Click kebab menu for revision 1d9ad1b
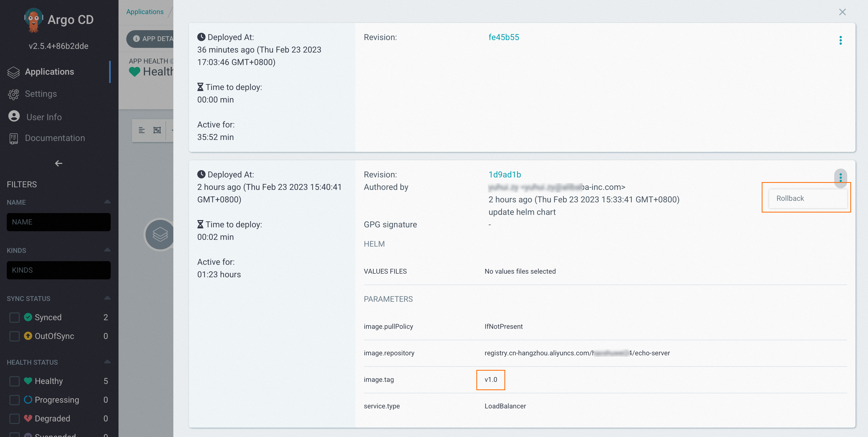Viewport: 868px width, 437px height. pyautogui.click(x=840, y=177)
